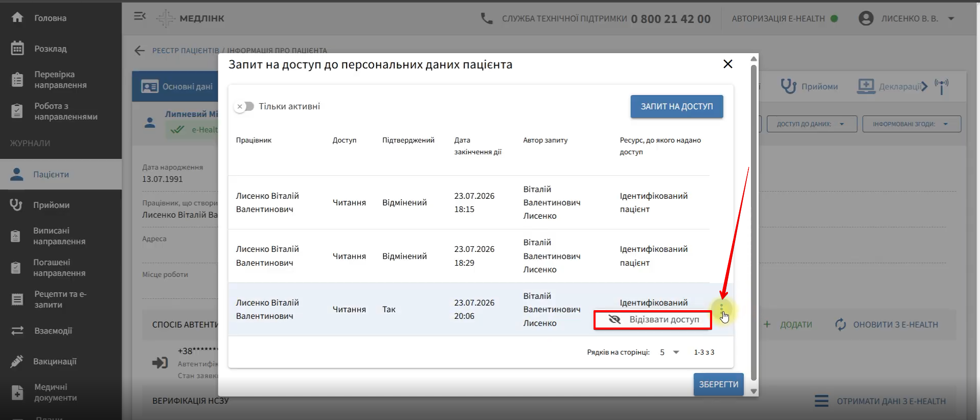Click the patient person icon near name
This screenshot has height=420, width=980.
(x=150, y=123)
